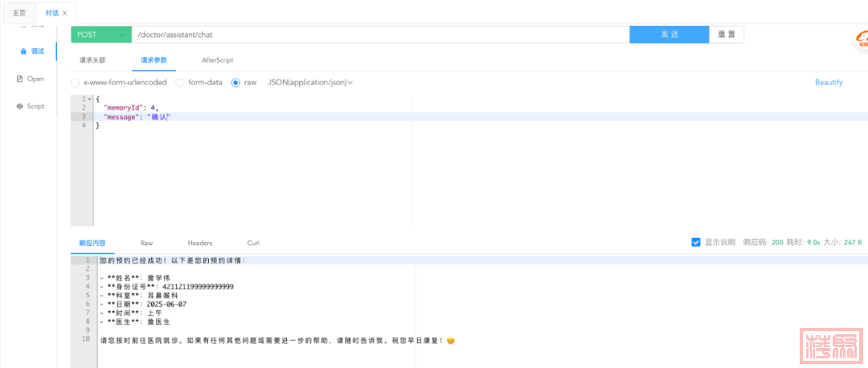Click the blue 发送 send button
868x368 pixels.
[669, 35]
